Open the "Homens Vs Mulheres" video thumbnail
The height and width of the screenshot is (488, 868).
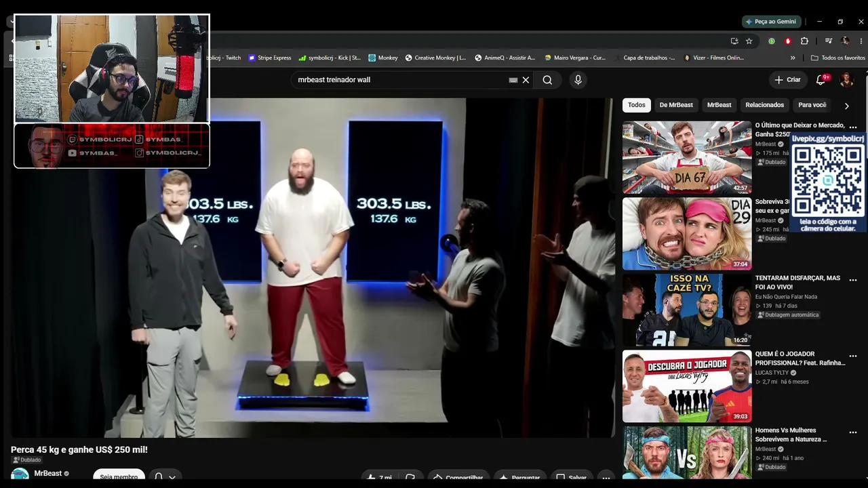[x=687, y=453]
